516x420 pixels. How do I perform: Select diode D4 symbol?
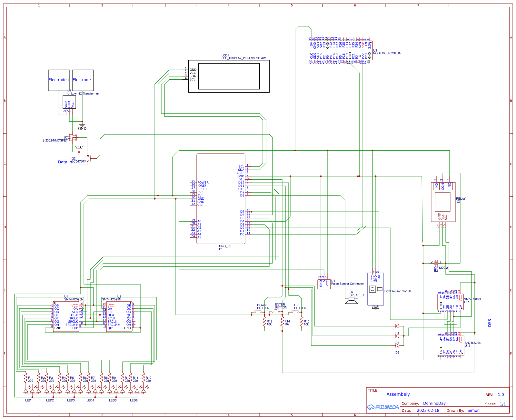click(x=397, y=326)
